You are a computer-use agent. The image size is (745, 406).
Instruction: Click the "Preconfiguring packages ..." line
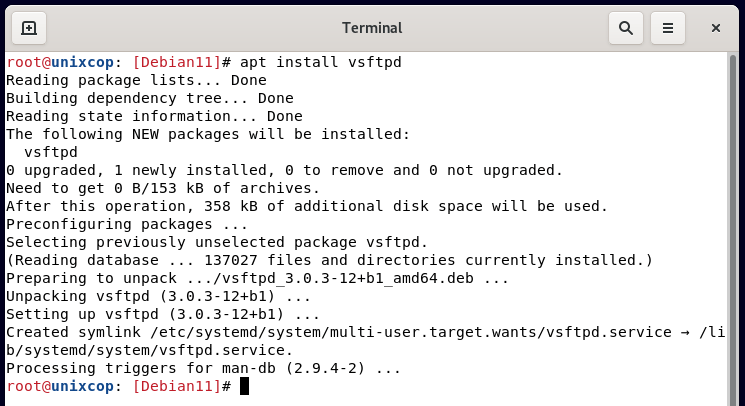click(x=127, y=224)
